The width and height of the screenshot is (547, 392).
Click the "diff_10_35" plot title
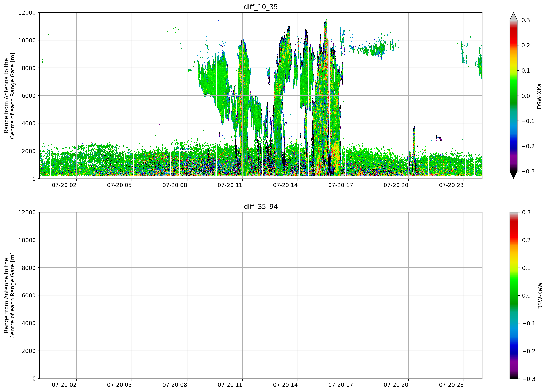coord(261,7)
